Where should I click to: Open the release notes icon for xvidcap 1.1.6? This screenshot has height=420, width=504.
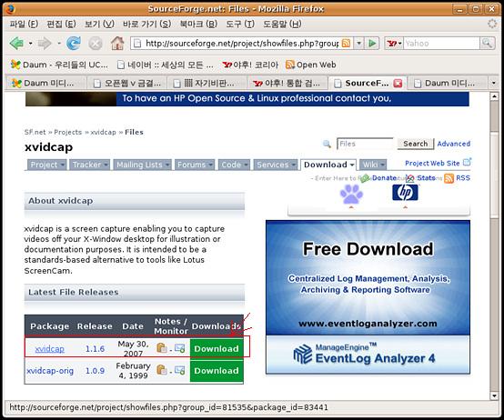(x=162, y=348)
